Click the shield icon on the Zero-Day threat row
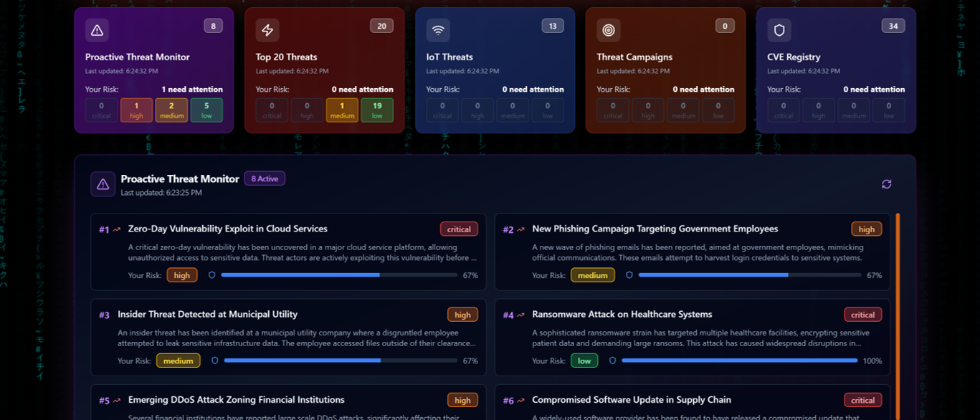The image size is (980, 420). [211, 275]
